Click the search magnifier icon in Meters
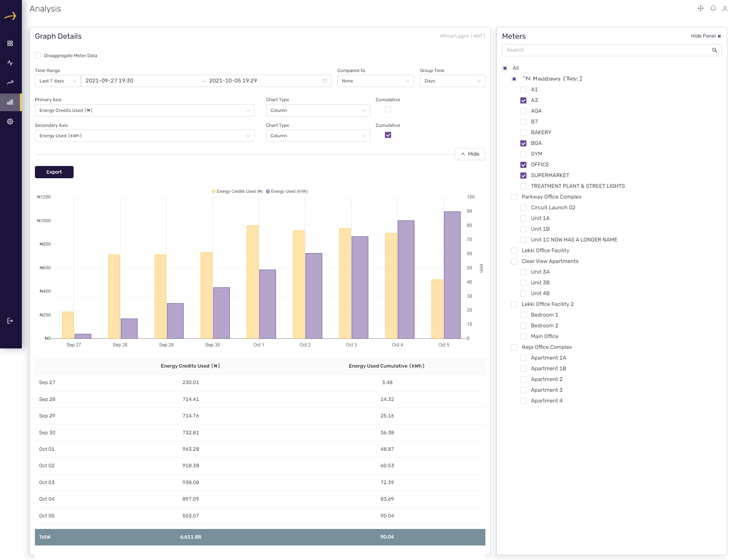Screen dimensions: 735x560 pos(715,50)
